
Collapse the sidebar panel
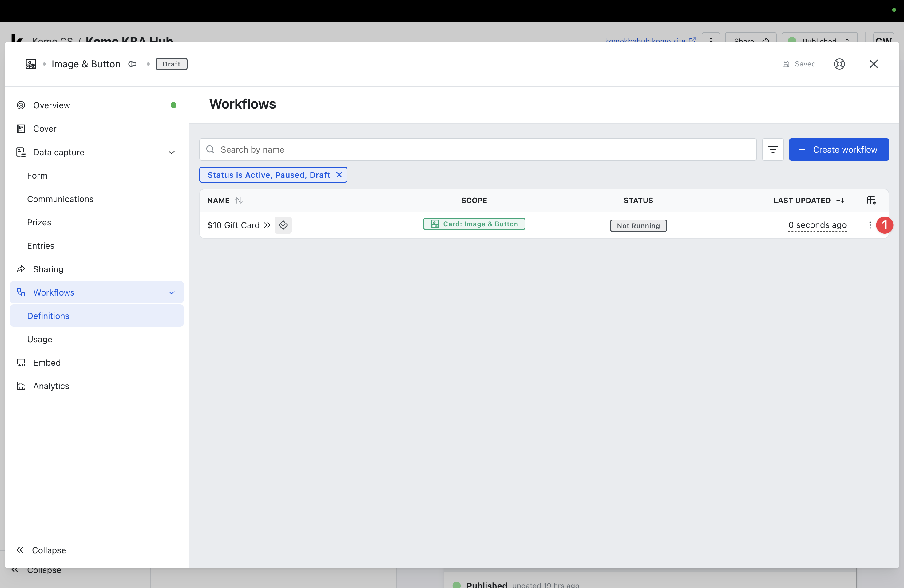point(41,550)
